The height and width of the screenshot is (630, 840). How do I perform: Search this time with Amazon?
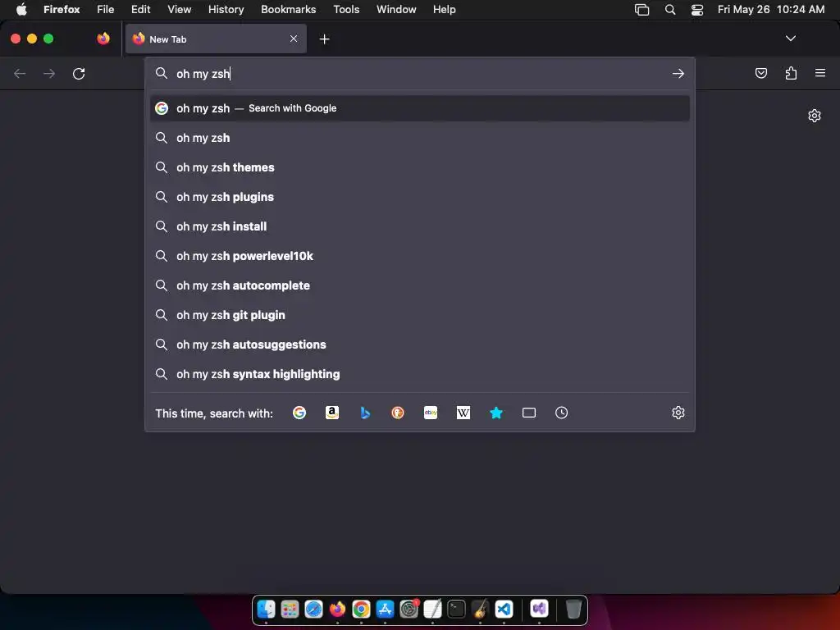coord(332,413)
